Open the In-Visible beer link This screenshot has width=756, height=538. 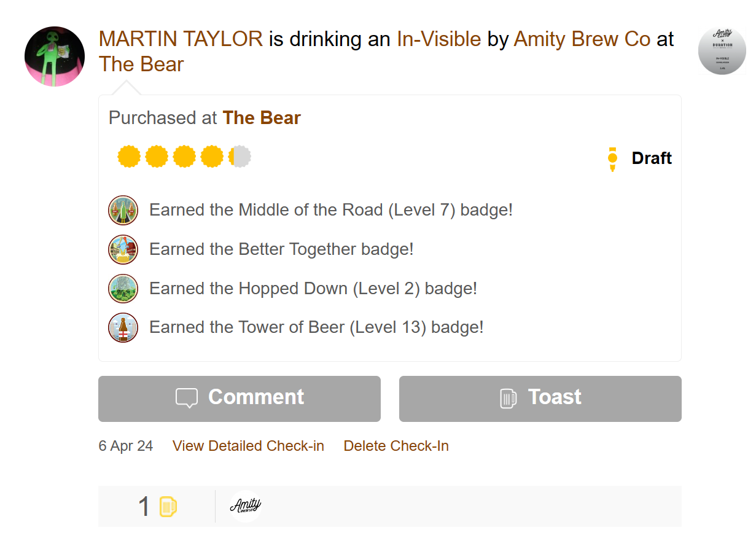(438, 39)
